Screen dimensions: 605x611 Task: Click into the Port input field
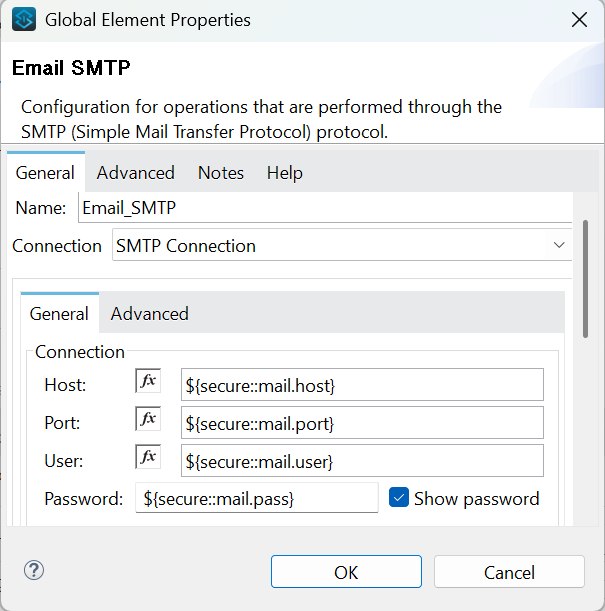362,422
